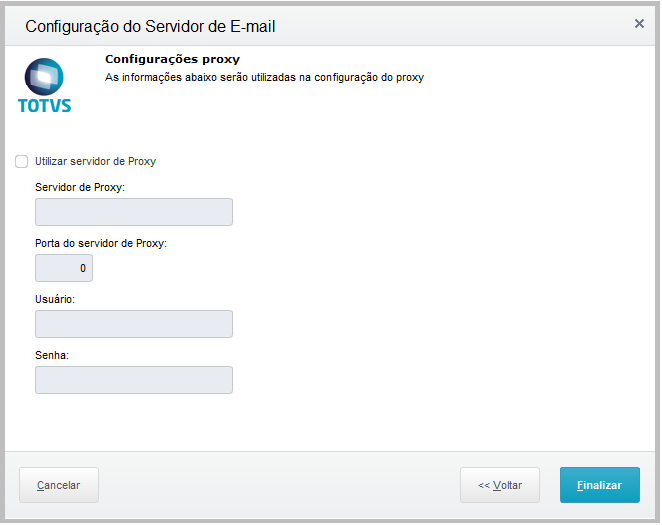Click the 'Utilizar servidor de Proxy' checkbox label

(95, 161)
